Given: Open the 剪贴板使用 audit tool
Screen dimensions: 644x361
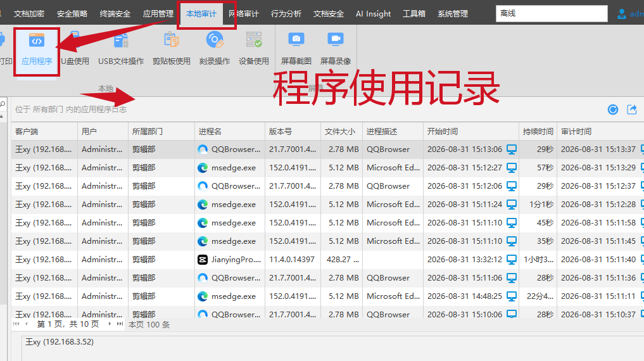Looking at the screenshot, I should (171, 50).
